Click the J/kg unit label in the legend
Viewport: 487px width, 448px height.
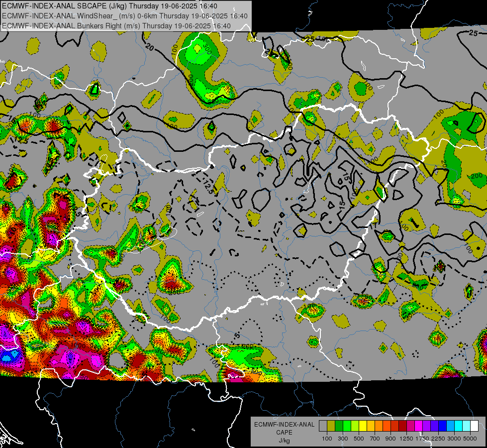pyautogui.click(x=284, y=441)
